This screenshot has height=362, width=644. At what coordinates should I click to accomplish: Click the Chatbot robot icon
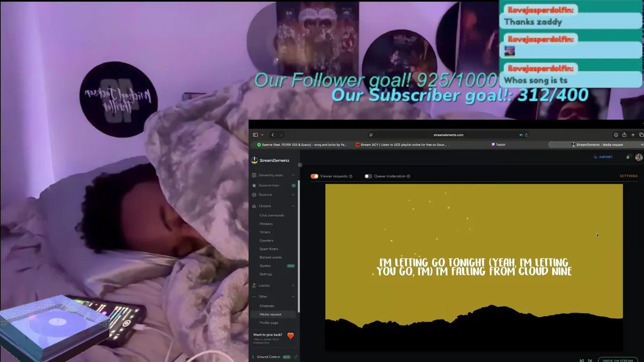point(254,206)
